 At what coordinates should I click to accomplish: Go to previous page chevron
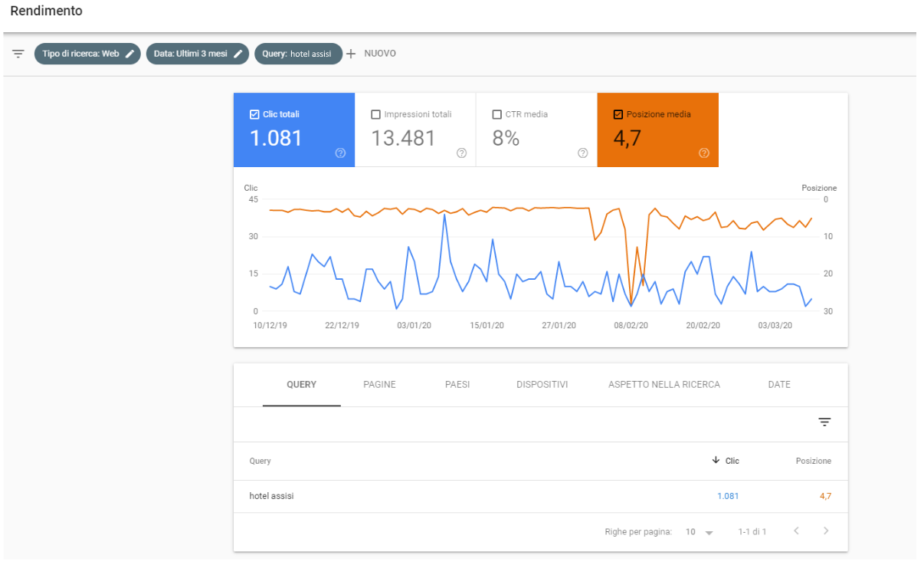tap(796, 531)
